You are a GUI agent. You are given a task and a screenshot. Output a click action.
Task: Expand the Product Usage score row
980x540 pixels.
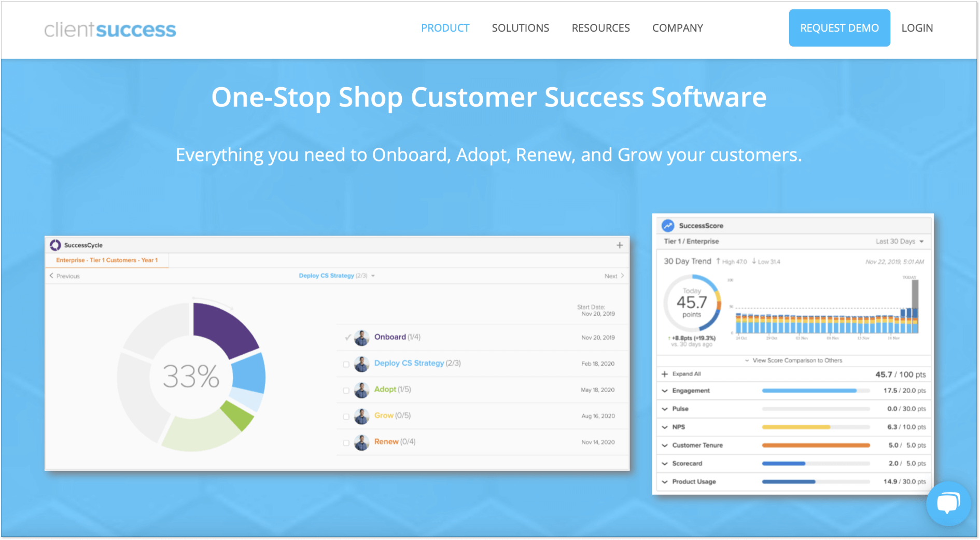(665, 481)
